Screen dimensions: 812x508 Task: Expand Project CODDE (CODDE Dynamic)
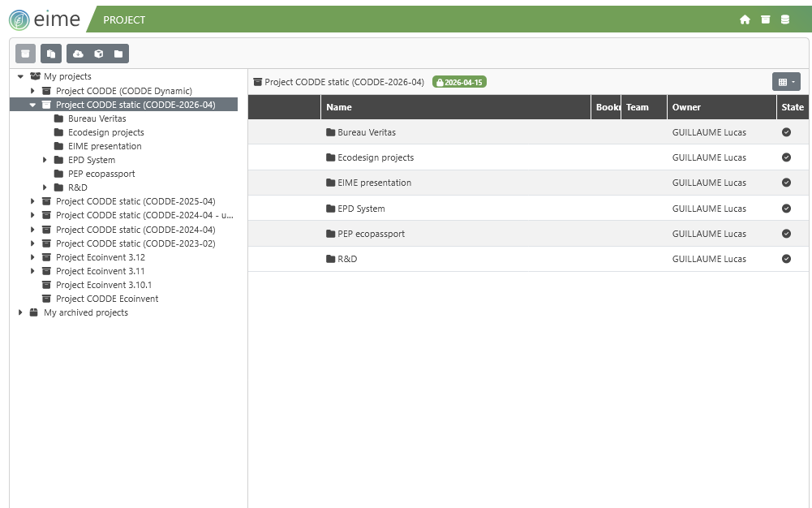[32, 91]
